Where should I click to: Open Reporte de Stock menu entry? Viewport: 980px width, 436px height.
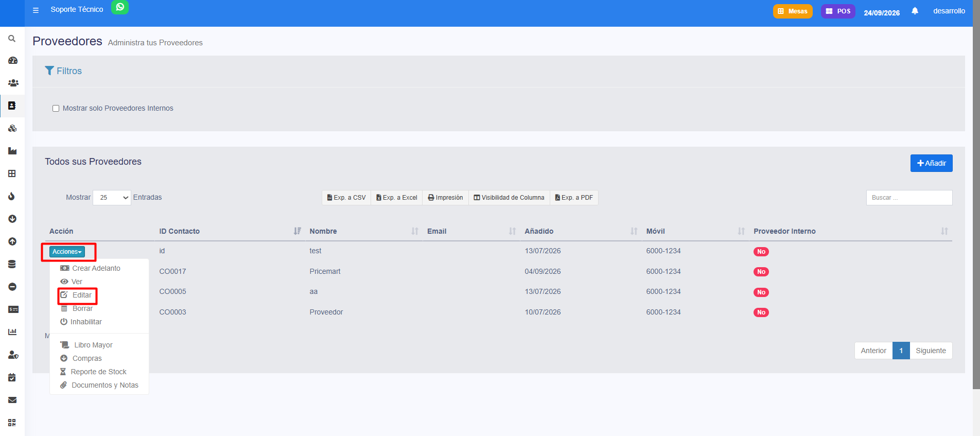pyautogui.click(x=99, y=372)
